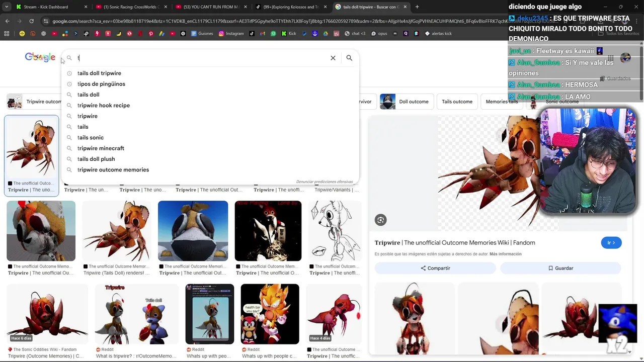Open the dark red-text poster thumbnail
Viewport: 644px width, 362px height.
pyautogui.click(x=268, y=231)
